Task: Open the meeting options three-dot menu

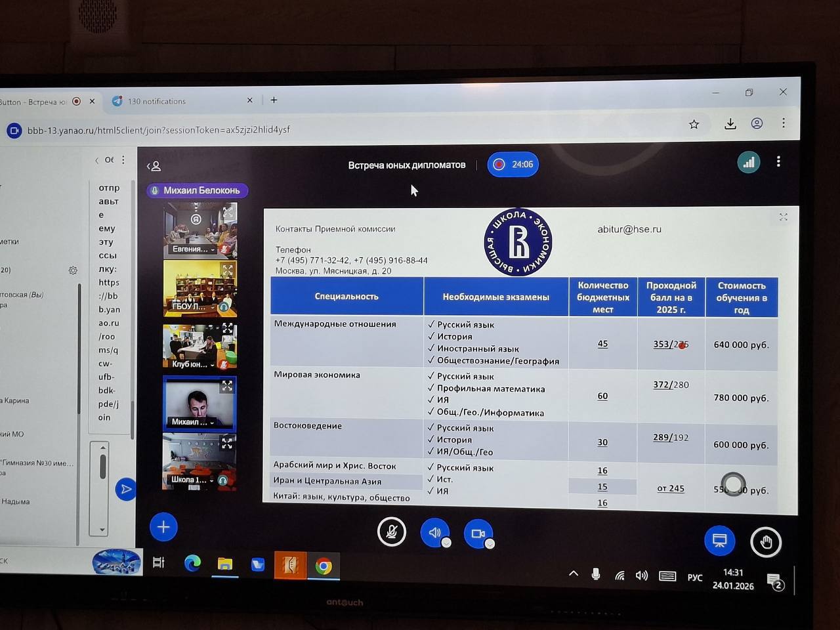Action: [x=778, y=161]
